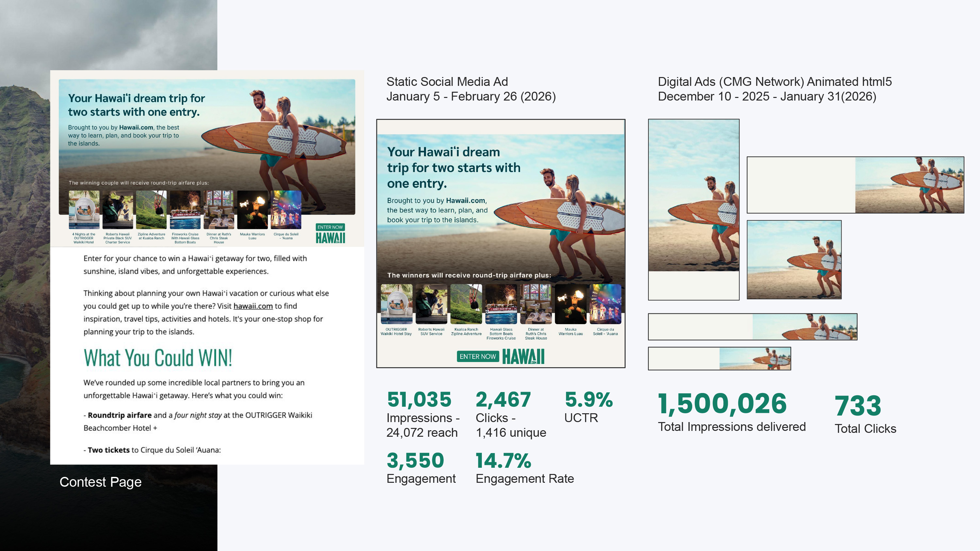Click 4 Nights at OUTRIGGER thumbnail on contest page
The image size is (980, 551).
[x=84, y=210]
